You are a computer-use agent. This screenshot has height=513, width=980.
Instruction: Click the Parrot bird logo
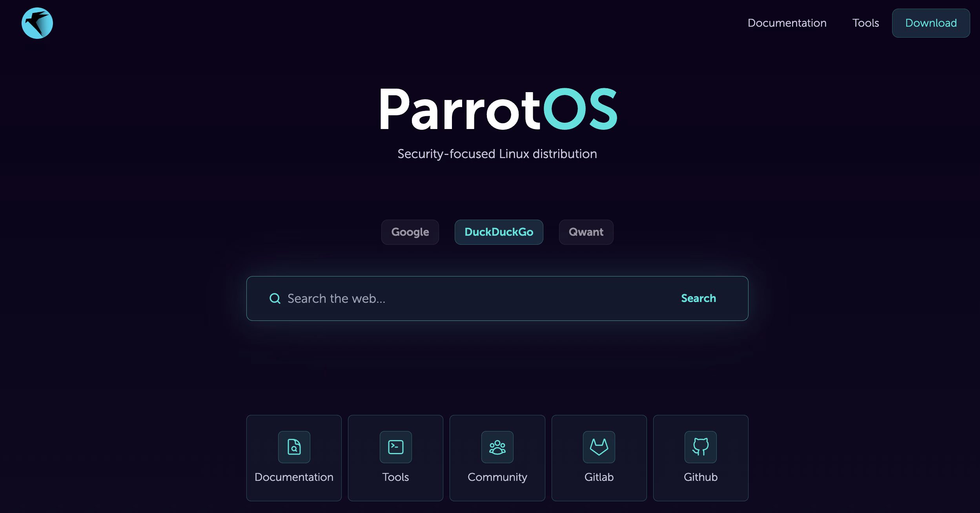(x=37, y=23)
